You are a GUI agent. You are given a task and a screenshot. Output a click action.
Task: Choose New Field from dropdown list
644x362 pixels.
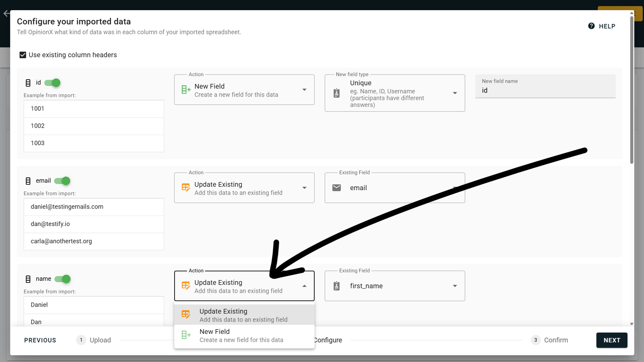pyautogui.click(x=244, y=336)
